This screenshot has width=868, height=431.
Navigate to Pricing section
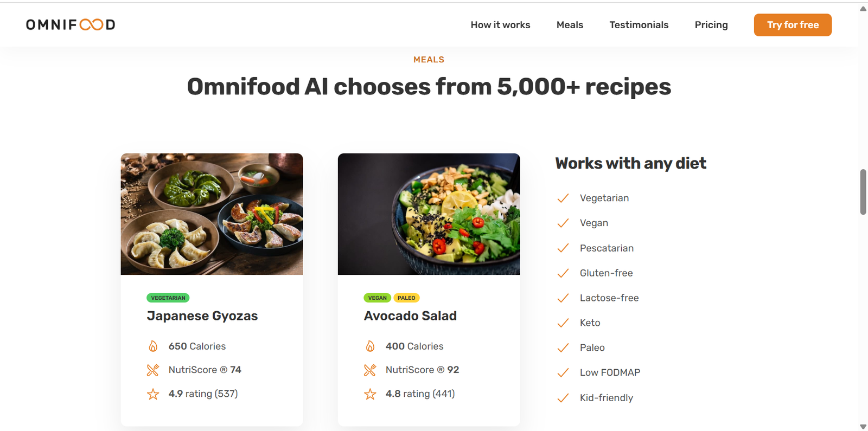711,25
